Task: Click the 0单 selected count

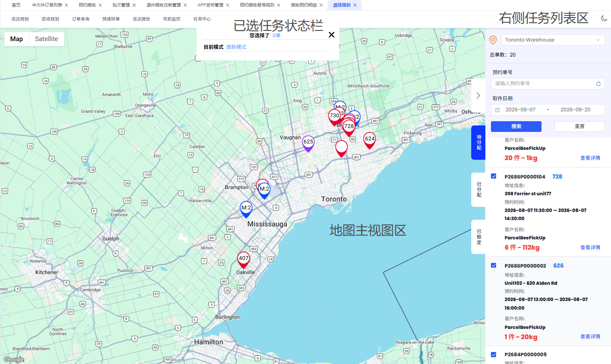Action: click(x=277, y=36)
